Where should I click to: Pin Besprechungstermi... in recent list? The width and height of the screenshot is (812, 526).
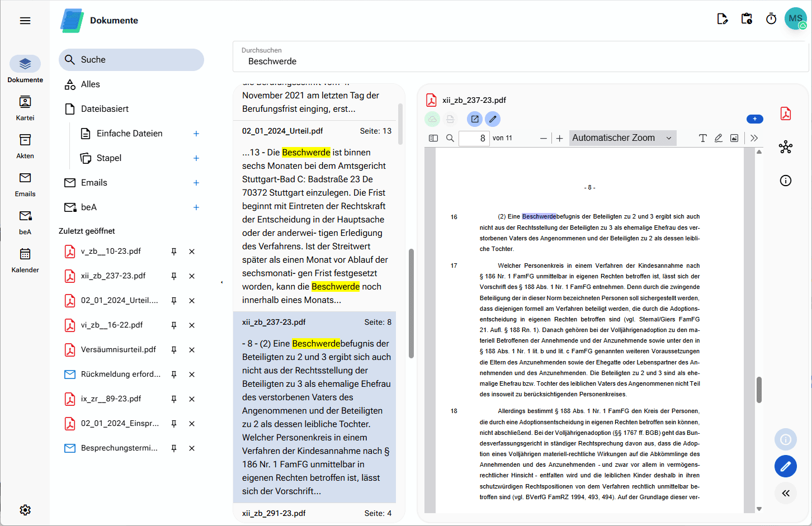click(x=174, y=448)
